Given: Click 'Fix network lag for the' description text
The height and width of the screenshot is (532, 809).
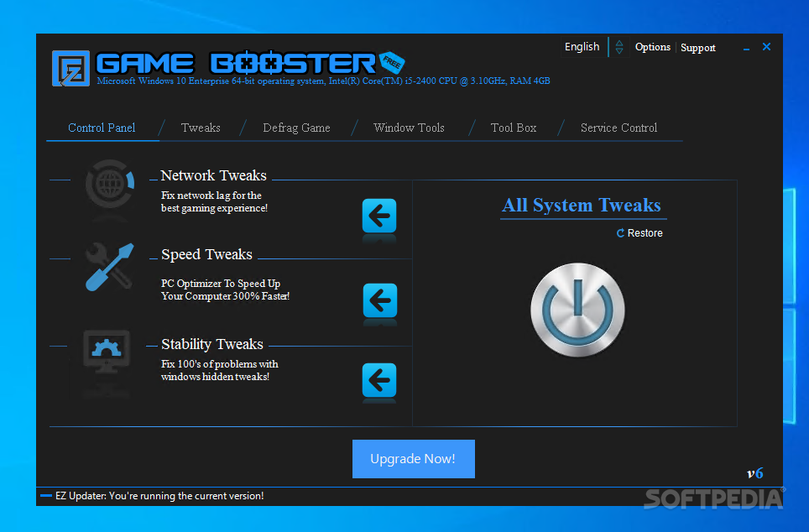Looking at the screenshot, I should 211,195.
